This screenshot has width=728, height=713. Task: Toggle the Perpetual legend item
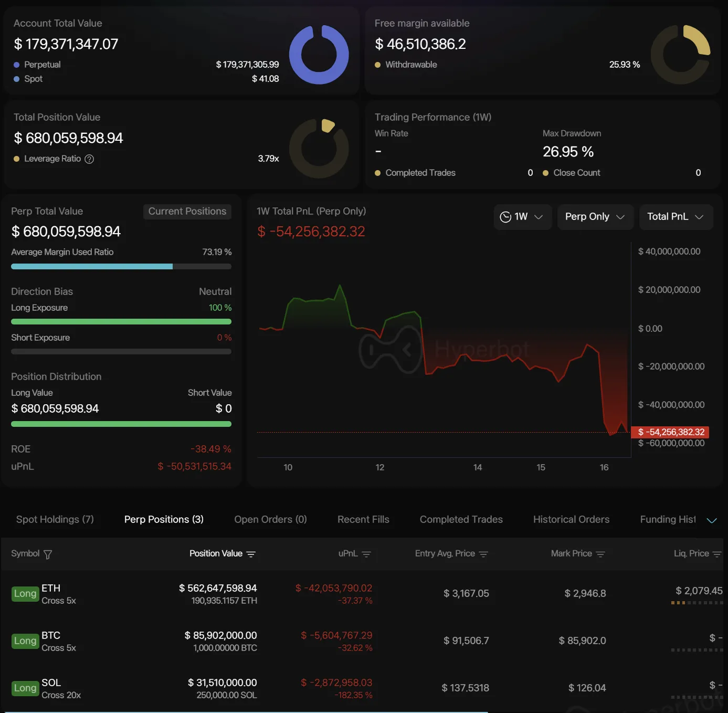(42, 65)
